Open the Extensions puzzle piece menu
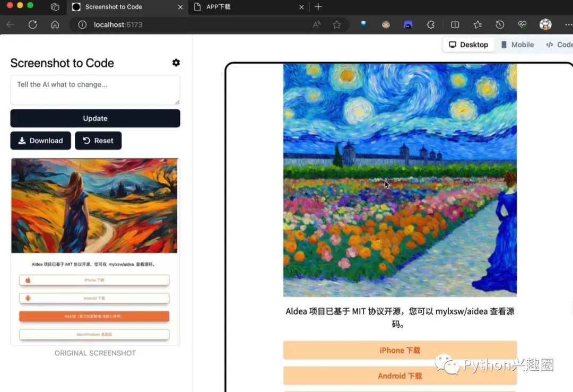573x392 pixels. pyautogui.click(x=430, y=24)
